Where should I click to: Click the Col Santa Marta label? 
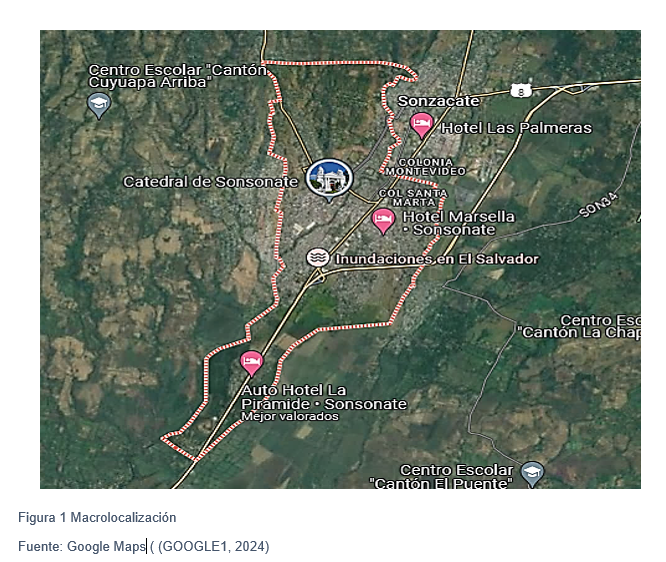click(x=413, y=198)
